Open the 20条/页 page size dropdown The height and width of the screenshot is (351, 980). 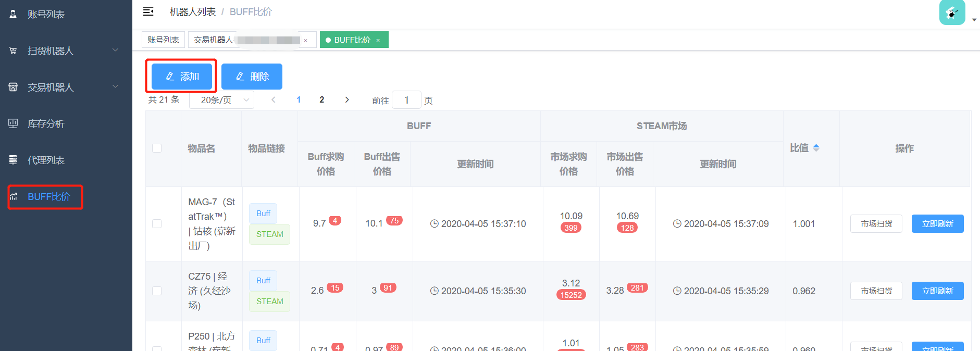coord(221,100)
